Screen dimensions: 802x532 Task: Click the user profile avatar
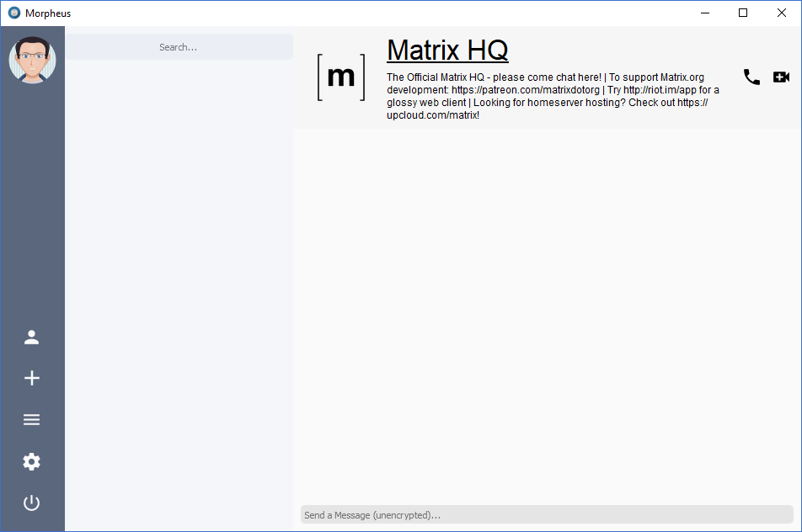32,60
